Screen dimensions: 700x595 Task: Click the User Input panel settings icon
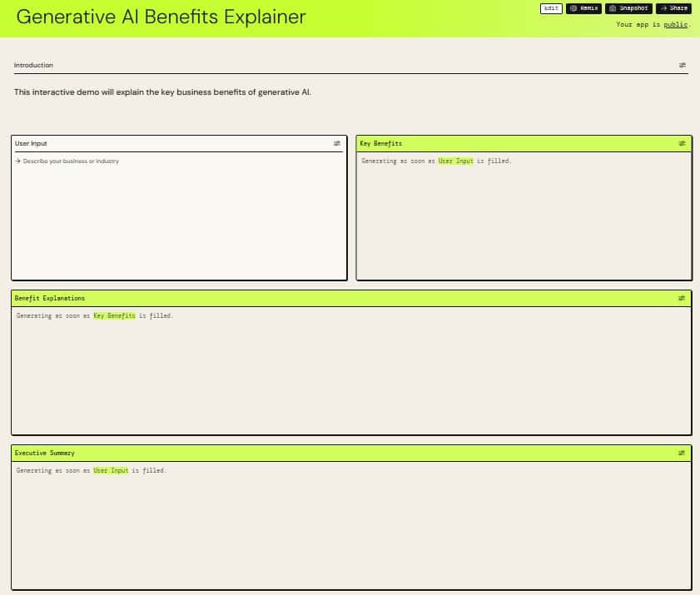point(337,143)
